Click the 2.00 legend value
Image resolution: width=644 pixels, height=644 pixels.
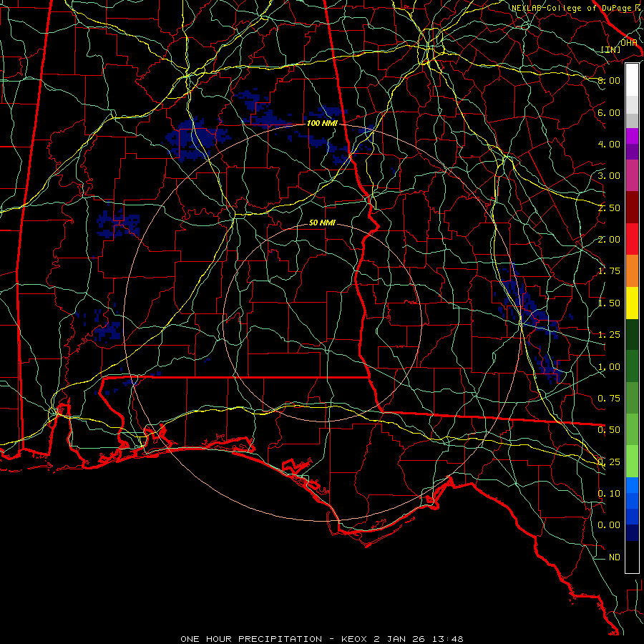[609, 240]
